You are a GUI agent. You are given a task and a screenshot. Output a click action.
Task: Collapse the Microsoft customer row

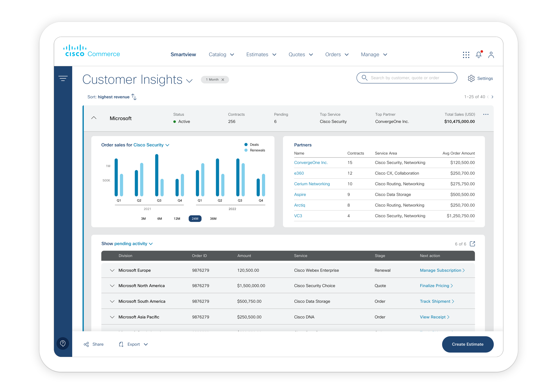coord(94,118)
